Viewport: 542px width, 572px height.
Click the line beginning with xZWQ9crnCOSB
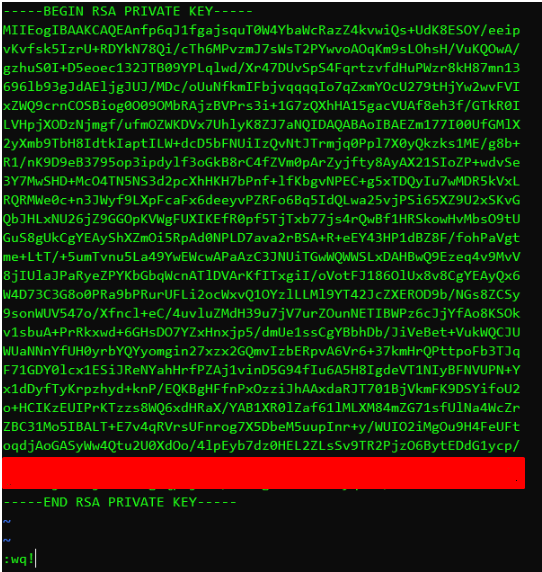tap(262, 106)
